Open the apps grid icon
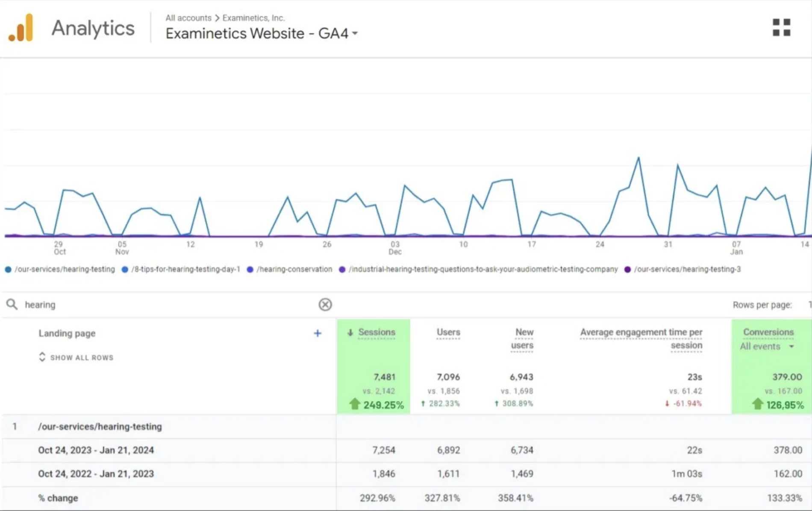The image size is (812, 511). 781,27
